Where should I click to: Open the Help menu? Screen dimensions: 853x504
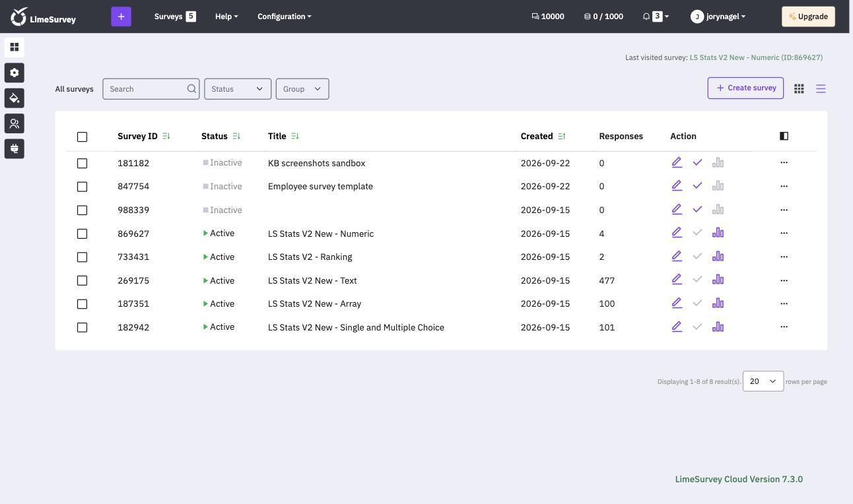[226, 16]
